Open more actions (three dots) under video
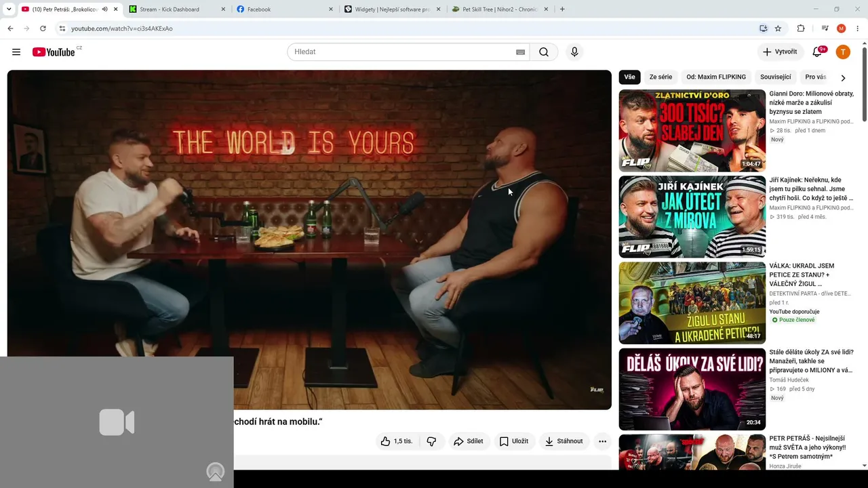Viewport: 868px width, 488px height. coord(602,441)
